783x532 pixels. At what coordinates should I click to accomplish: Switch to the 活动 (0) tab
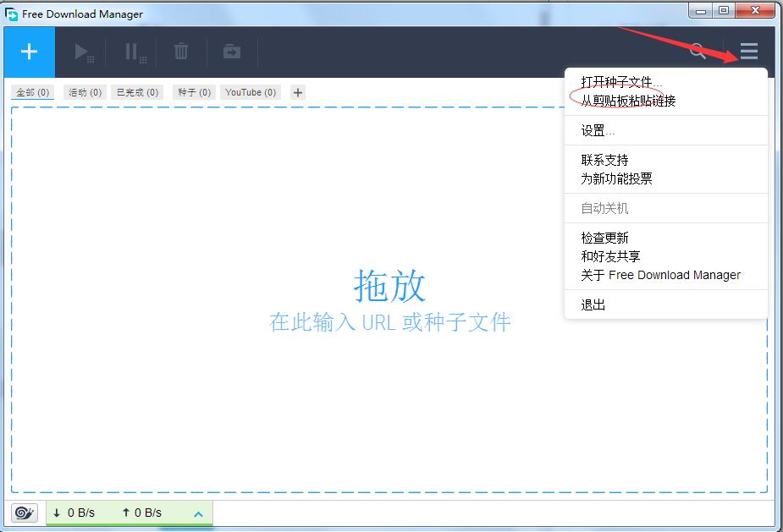(84, 92)
